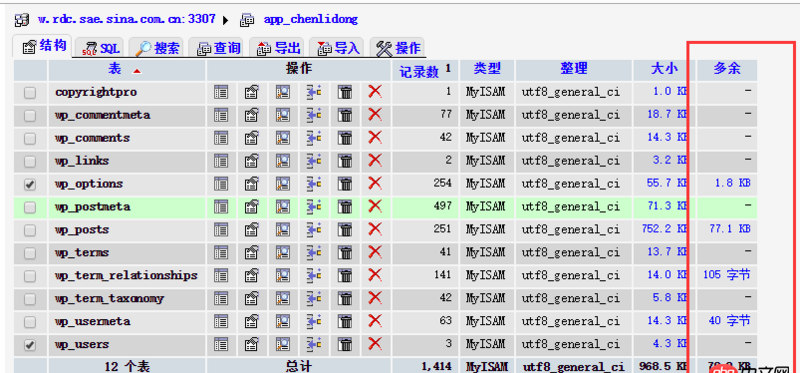
Task: Tick the wp_terms checkbox
Action: tap(30, 253)
